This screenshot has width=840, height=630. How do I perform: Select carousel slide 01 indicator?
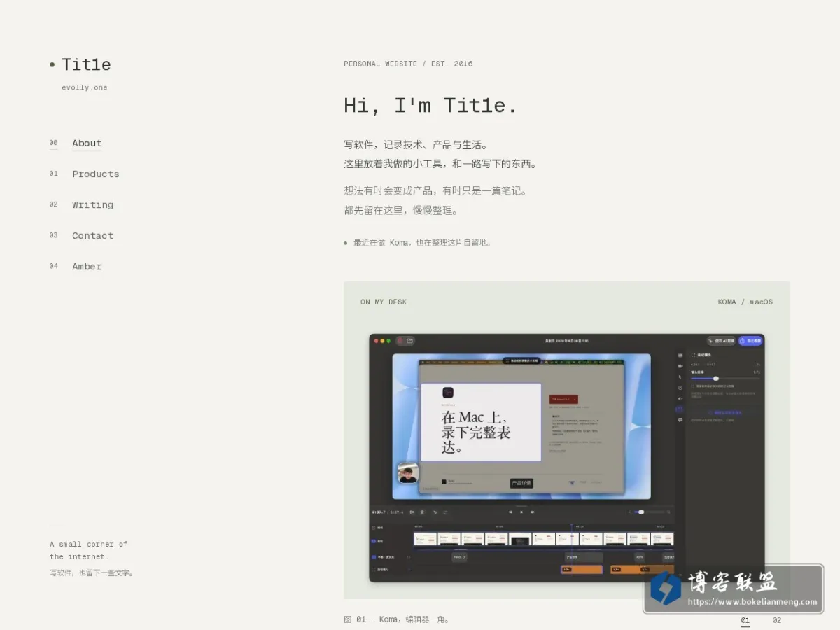point(745,620)
